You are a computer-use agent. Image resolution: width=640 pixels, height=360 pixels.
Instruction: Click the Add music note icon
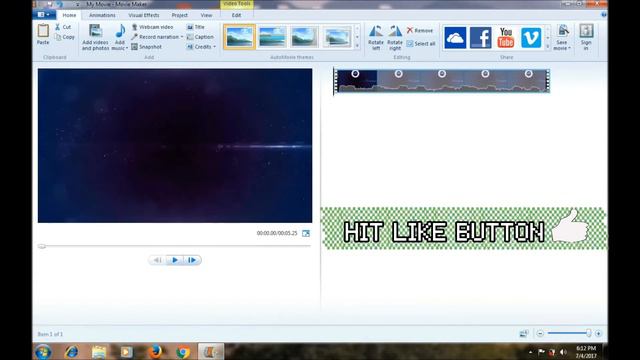click(120, 31)
